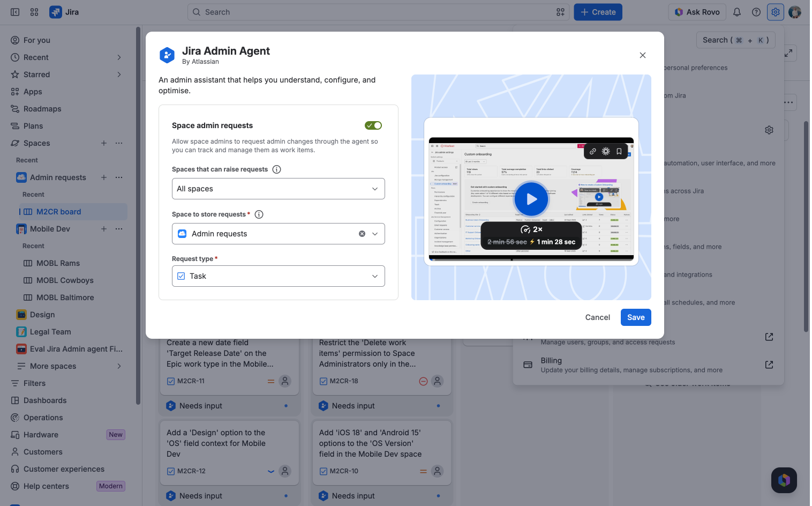This screenshot has height=506, width=812.
Task: Bookmark the video with the bookmark icon
Action: coord(619,151)
